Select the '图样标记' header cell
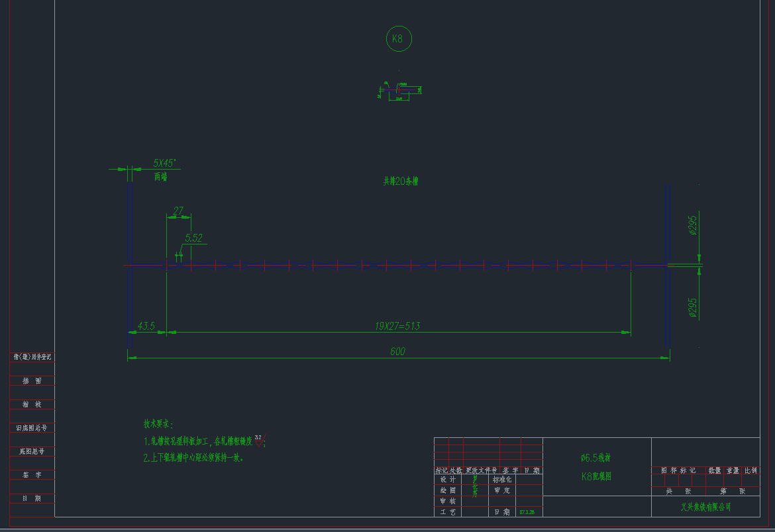775x532 pixels. coord(678,470)
